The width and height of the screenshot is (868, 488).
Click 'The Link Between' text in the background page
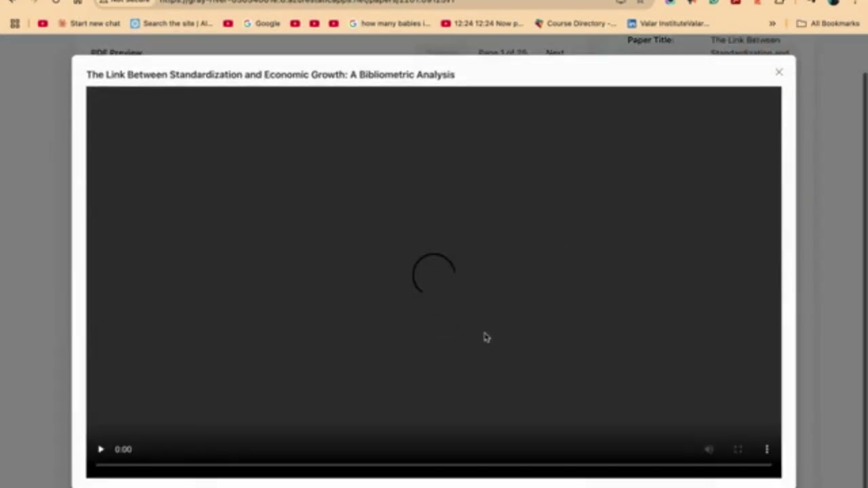coord(745,40)
